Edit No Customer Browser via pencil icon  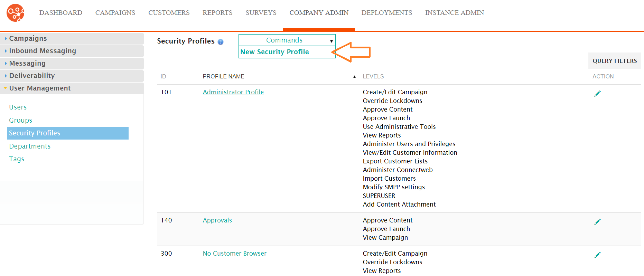click(x=597, y=255)
